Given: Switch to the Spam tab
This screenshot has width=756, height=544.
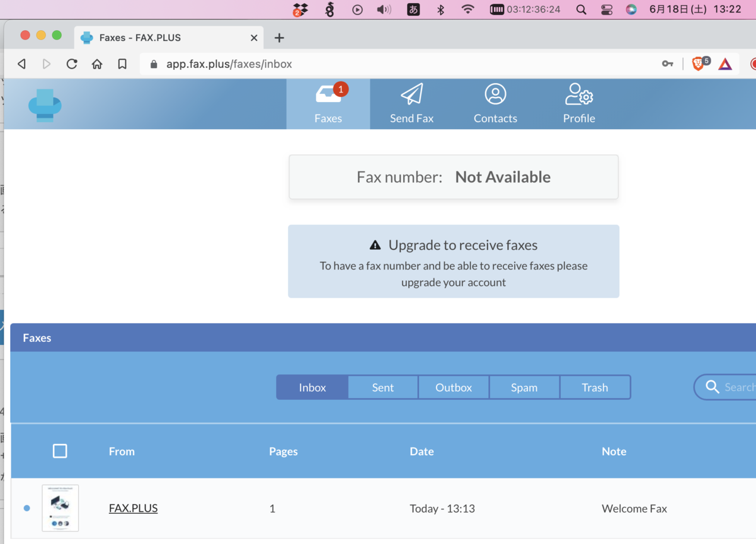Looking at the screenshot, I should click(x=524, y=387).
